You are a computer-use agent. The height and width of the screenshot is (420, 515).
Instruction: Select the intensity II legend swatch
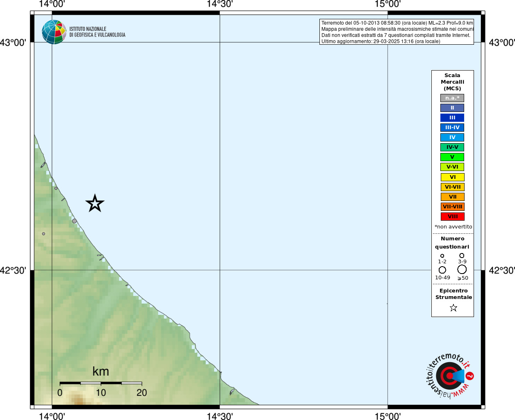pos(452,108)
